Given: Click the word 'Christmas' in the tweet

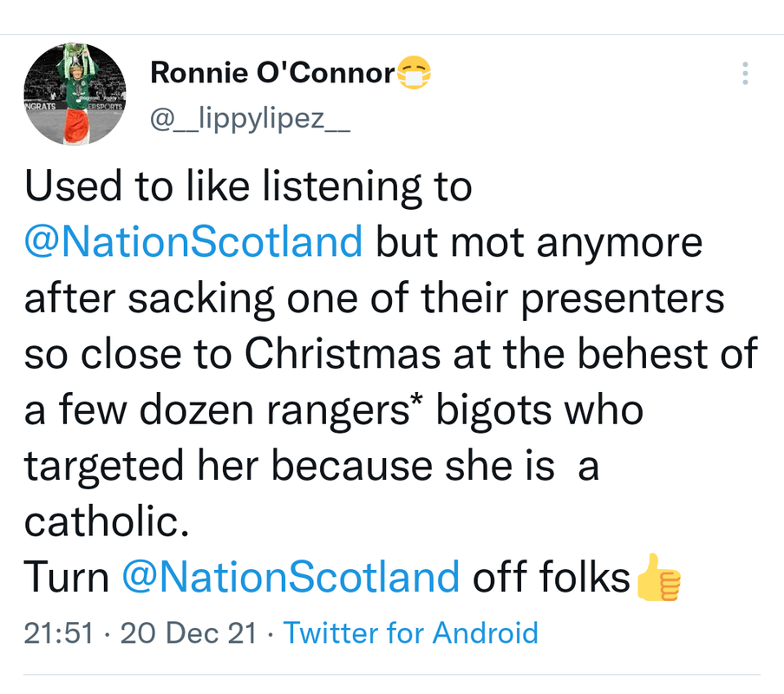Looking at the screenshot, I should pyautogui.click(x=356, y=354).
